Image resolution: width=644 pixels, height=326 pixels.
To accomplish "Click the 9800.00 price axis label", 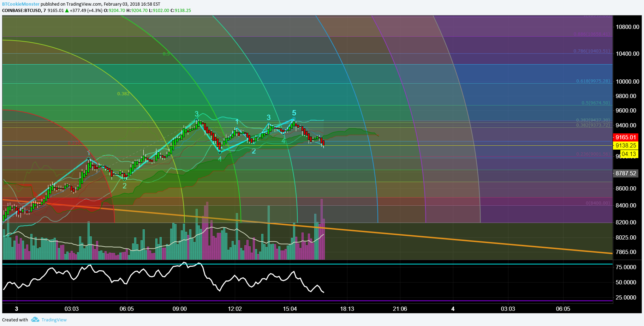I will click(626, 96).
